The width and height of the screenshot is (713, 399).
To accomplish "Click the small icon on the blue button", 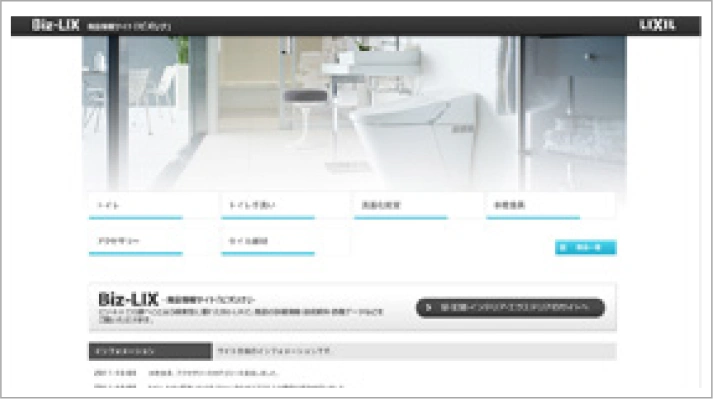I will (563, 247).
